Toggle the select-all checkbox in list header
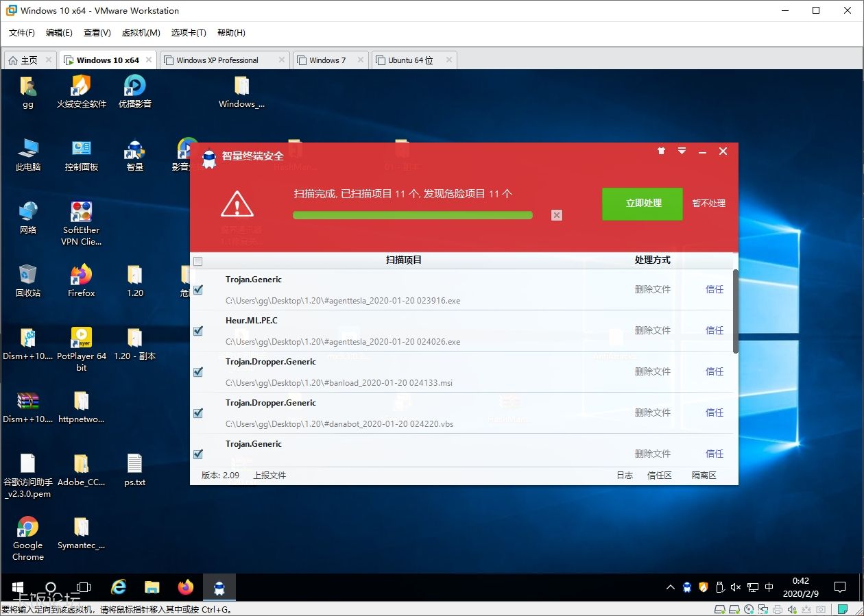Screen dimensions: 864x616 pyautogui.click(x=198, y=261)
